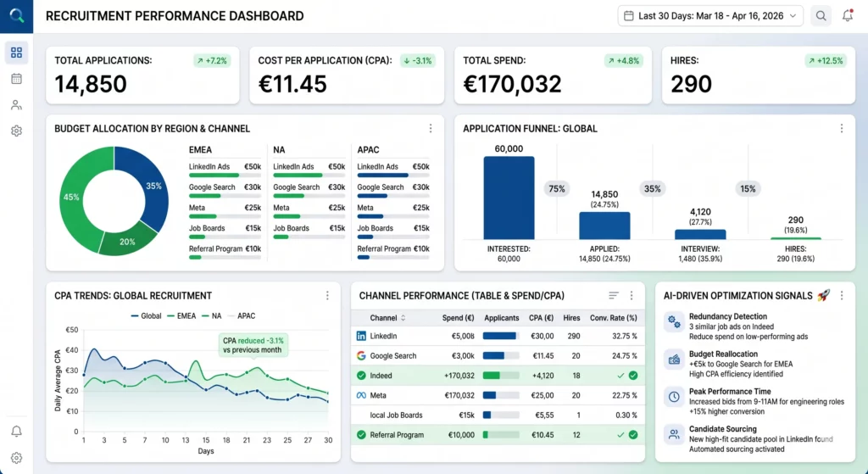Click the filter icon in Channel Performance
The height and width of the screenshot is (474, 868).
(x=614, y=296)
